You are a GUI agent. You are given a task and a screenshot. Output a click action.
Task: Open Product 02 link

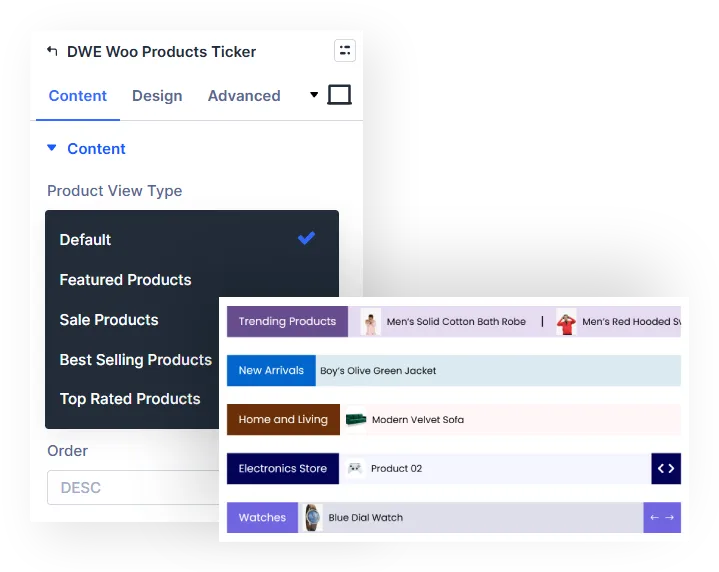click(x=396, y=468)
